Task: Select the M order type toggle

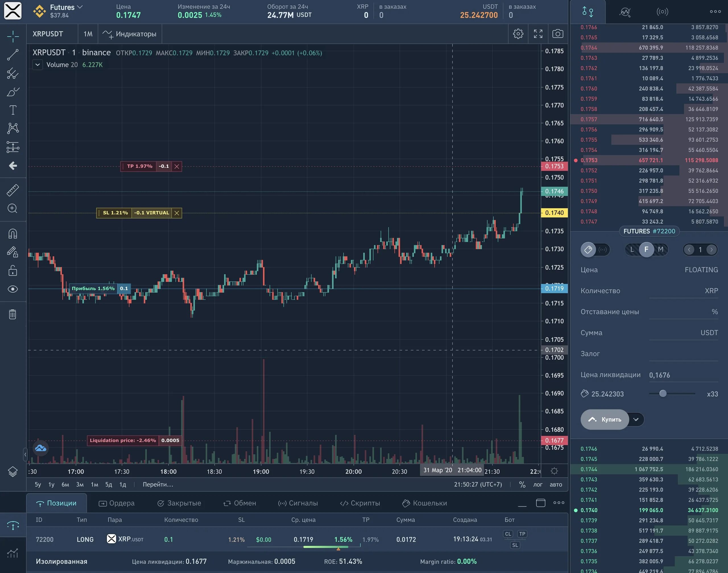Action: 660,249
